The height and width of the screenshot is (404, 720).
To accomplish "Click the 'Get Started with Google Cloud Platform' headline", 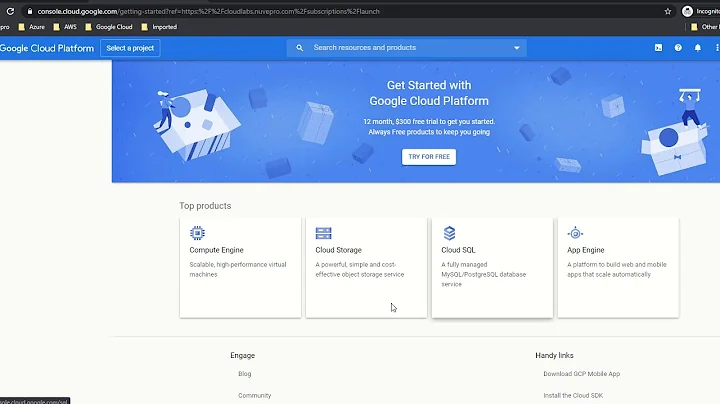I will (x=429, y=93).
